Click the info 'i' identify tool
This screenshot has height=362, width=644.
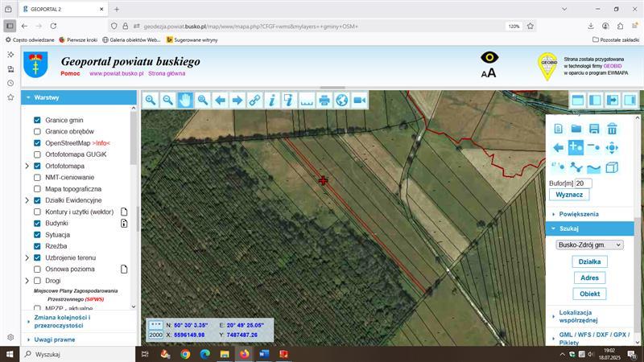(x=272, y=100)
